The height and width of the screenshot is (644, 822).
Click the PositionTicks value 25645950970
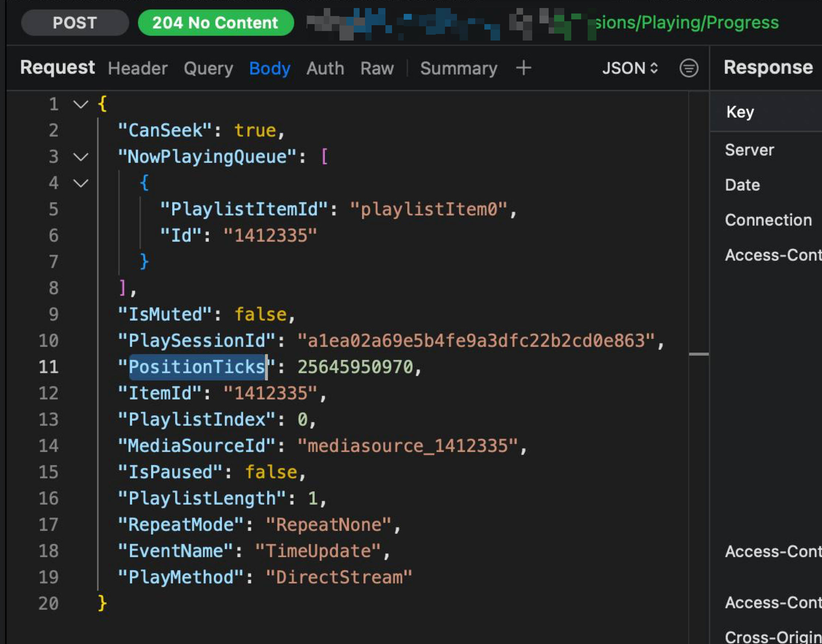coord(355,367)
